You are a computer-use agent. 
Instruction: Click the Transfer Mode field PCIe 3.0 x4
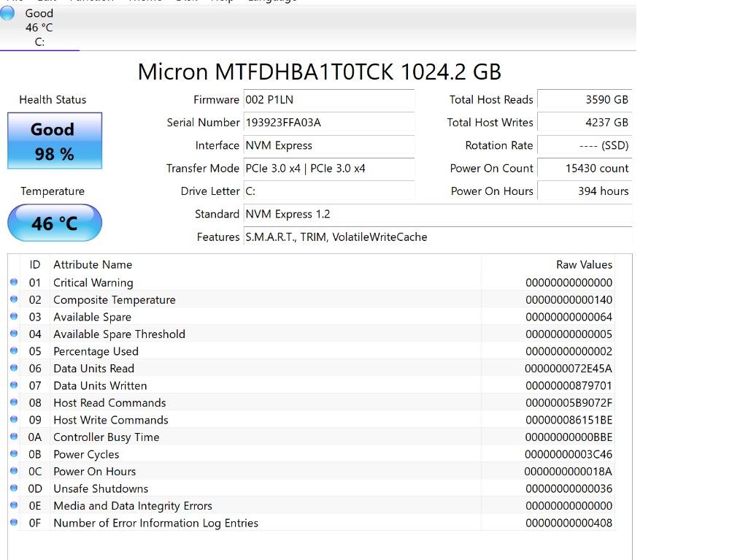point(328,168)
